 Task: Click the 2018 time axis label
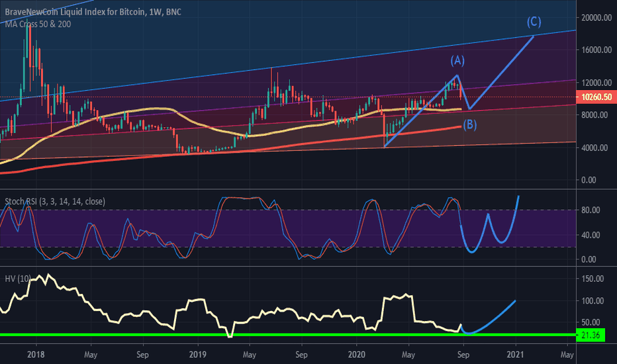pos(36,355)
